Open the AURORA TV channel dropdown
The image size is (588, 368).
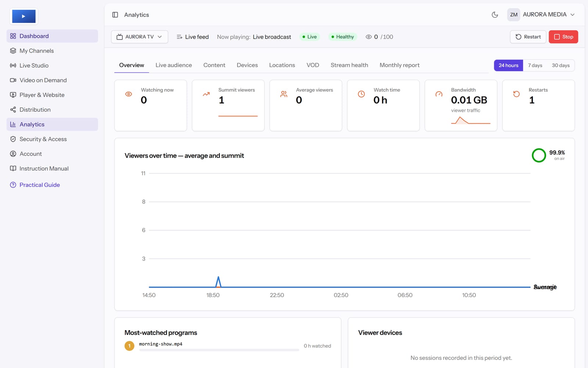click(x=140, y=37)
